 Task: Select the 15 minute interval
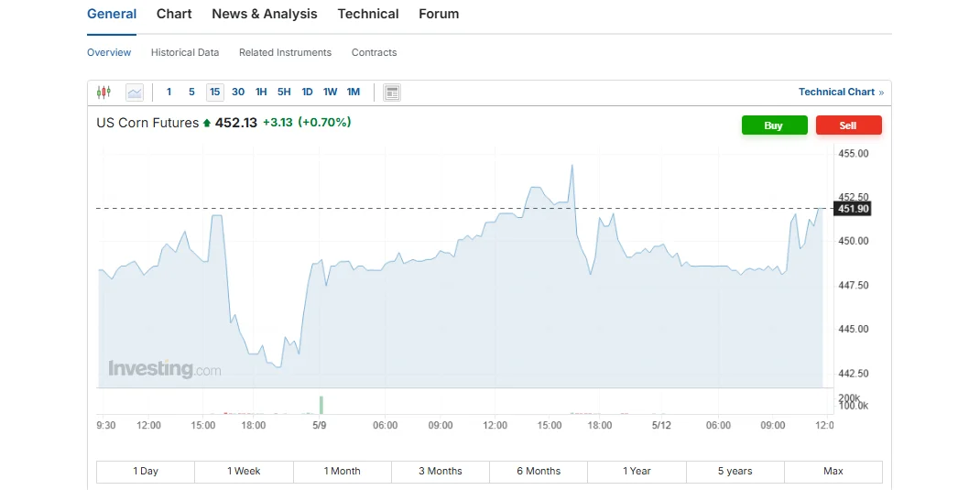pos(214,92)
